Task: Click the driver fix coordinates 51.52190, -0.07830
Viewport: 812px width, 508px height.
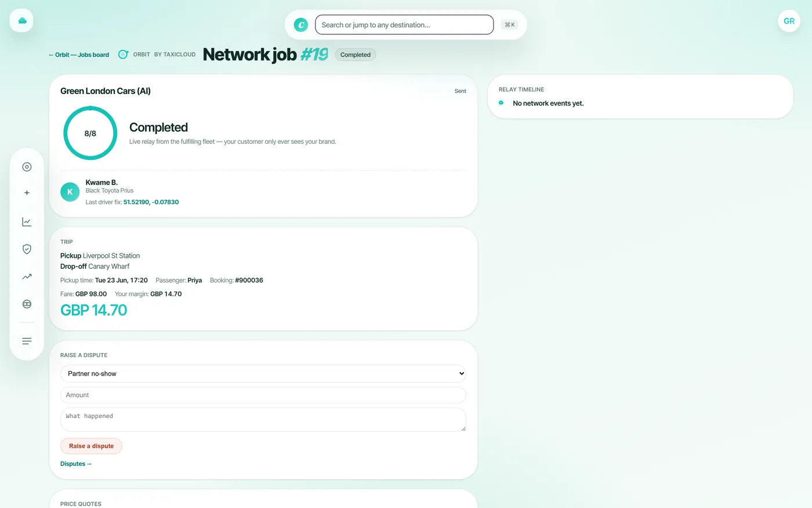Action: click(x=151, y=202)
